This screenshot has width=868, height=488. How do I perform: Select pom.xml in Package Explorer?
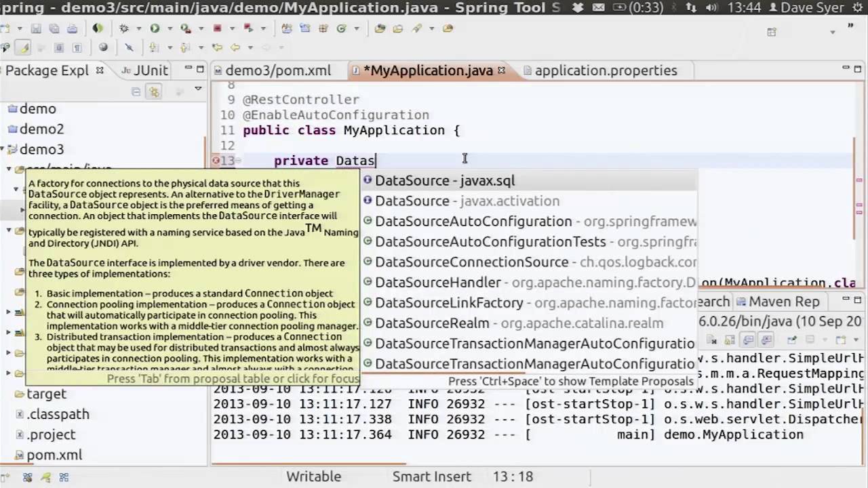pyautogui.click(x=54, y=455)
